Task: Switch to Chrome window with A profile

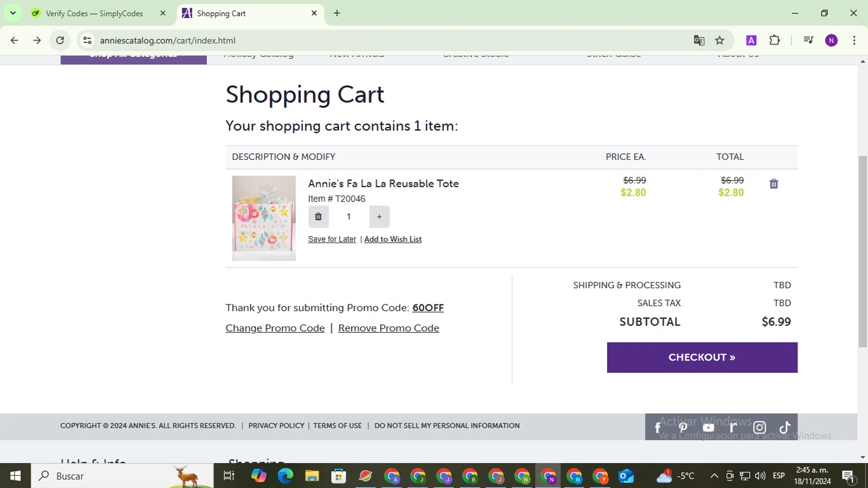Action: 392,476
